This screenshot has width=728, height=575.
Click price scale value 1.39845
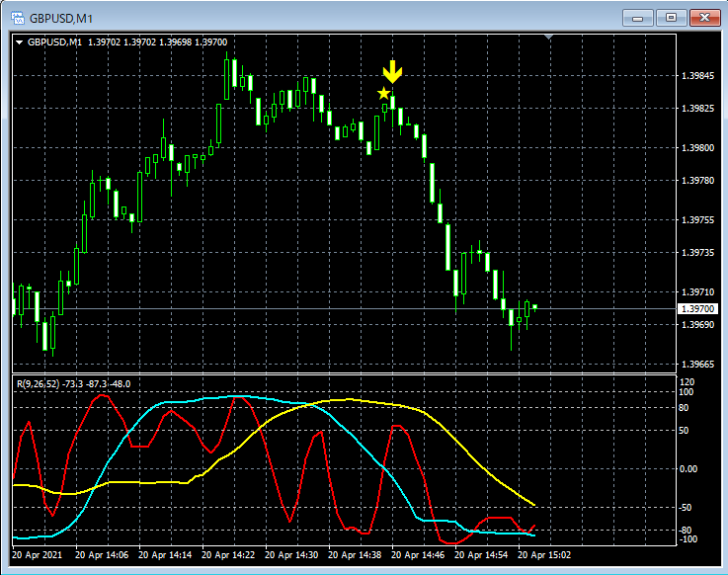click(x=697, y=76)
